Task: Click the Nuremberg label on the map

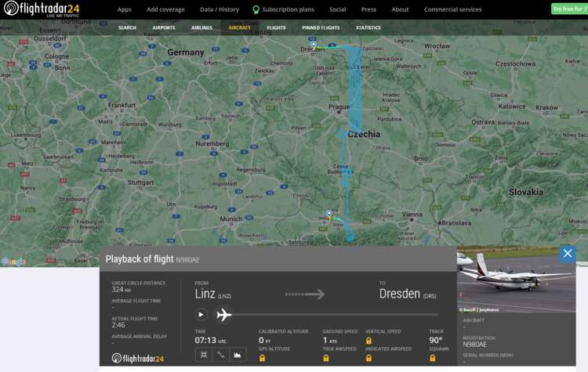Action: [212, 143]
